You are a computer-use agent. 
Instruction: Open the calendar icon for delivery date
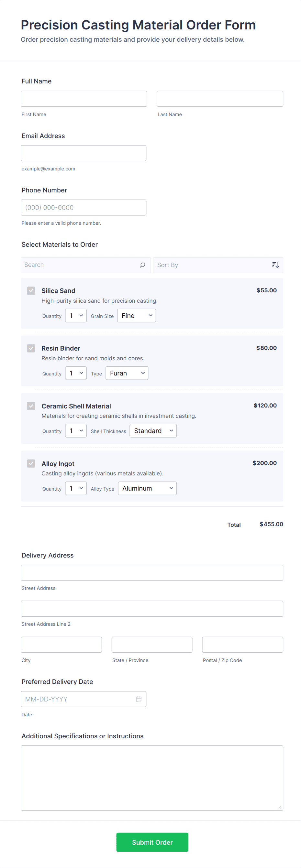(139, 699)
